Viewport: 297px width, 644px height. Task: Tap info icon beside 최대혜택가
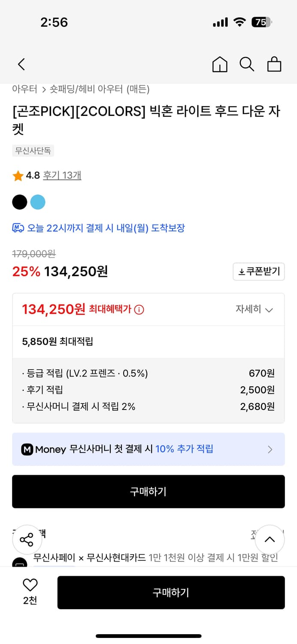click(x=139, y=310)
